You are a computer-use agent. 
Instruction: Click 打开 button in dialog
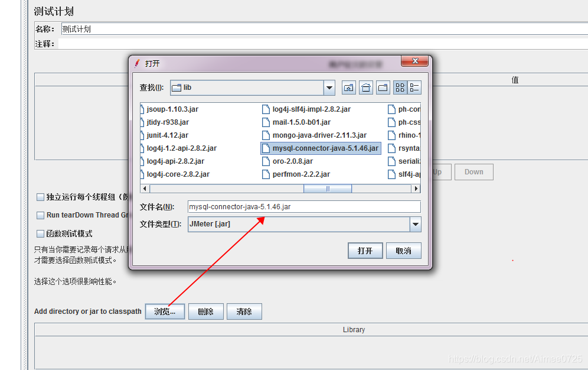[x=365, y=251]
